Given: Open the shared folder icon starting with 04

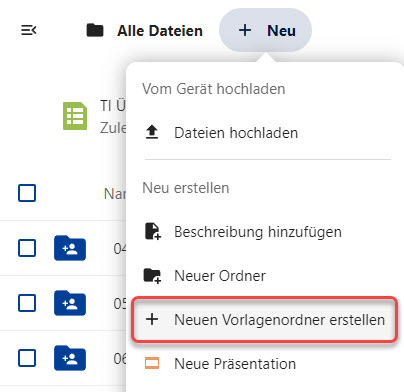Looking at the screenshot, I should point(70,248).
